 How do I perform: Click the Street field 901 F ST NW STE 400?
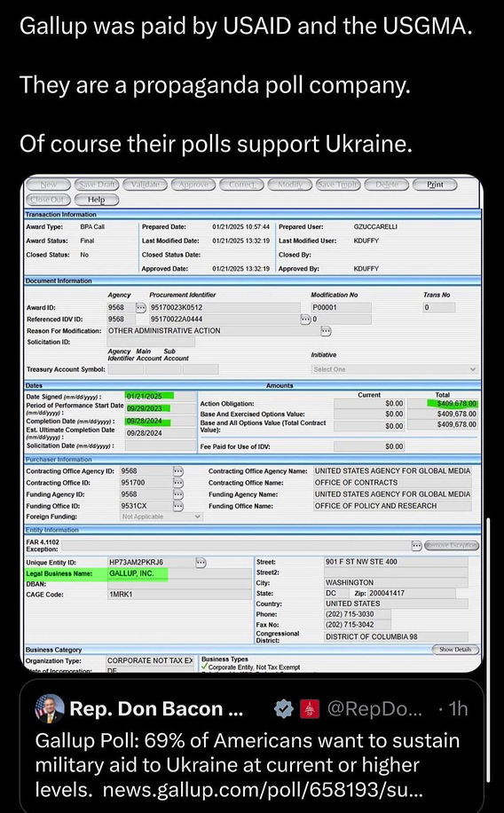click(396, 562)
